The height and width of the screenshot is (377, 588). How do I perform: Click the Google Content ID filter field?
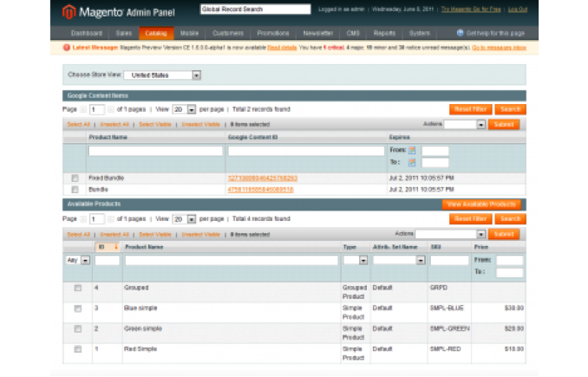click(x=306, y=151)
